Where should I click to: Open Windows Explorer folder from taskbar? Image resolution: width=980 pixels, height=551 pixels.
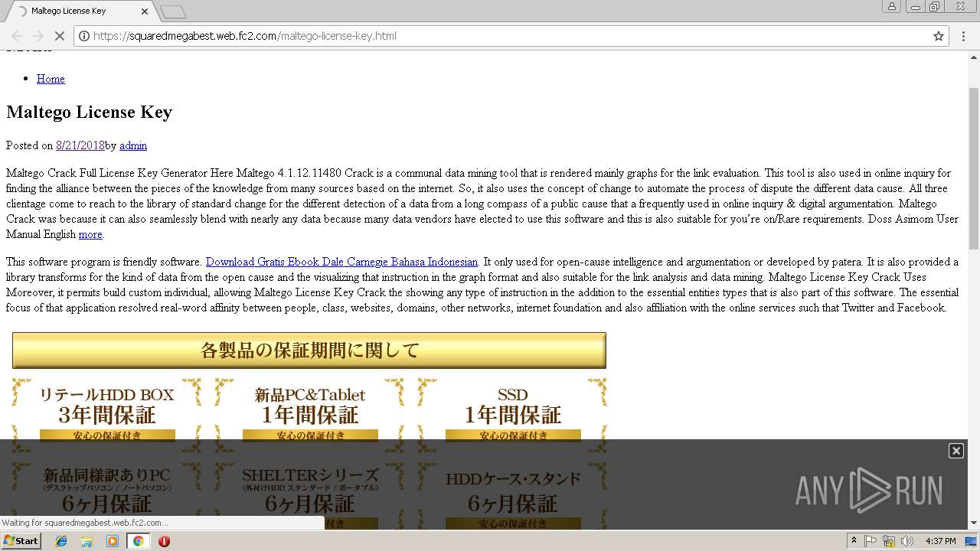coord(87,541)
